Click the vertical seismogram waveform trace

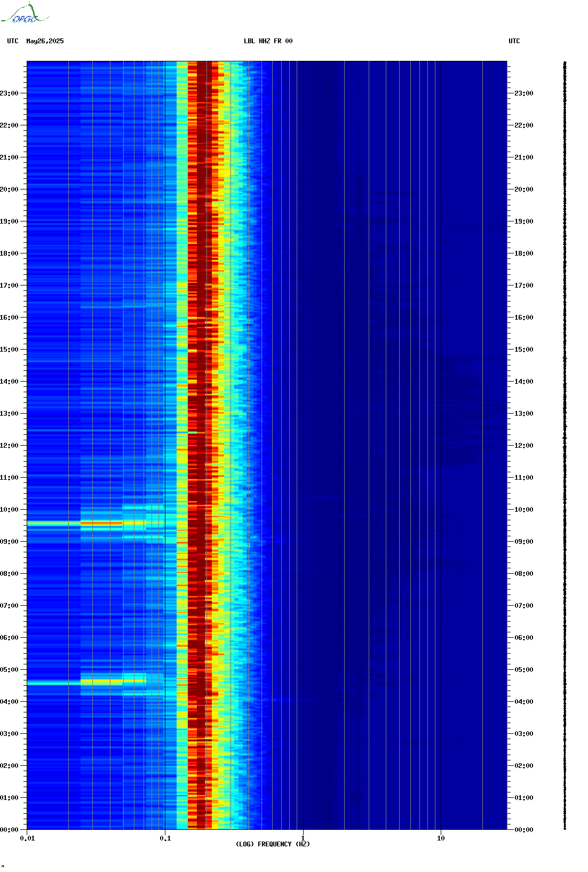coord(565,446)
